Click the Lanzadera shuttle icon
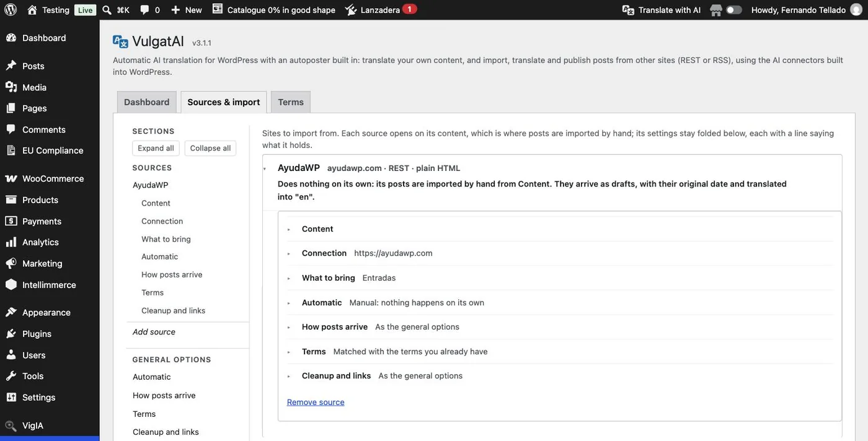Screen dimensions: 868x441 [x=351, y=10]
